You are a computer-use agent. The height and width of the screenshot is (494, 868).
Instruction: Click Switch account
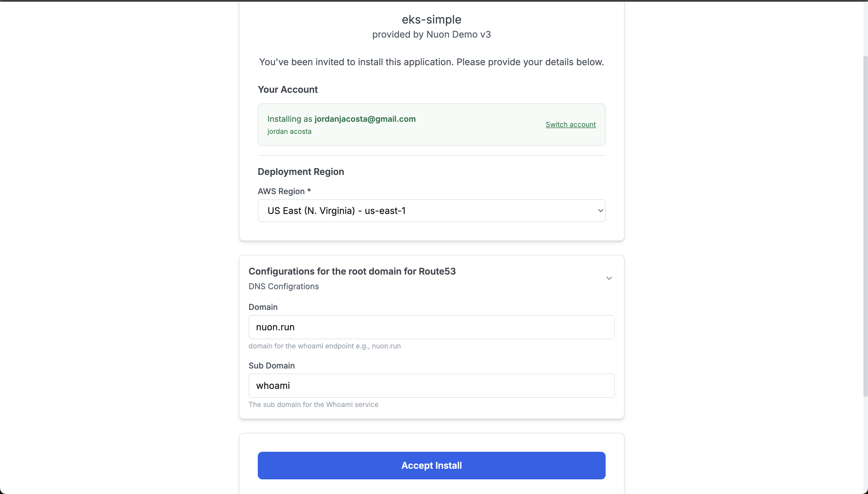(x=571, y=124)
